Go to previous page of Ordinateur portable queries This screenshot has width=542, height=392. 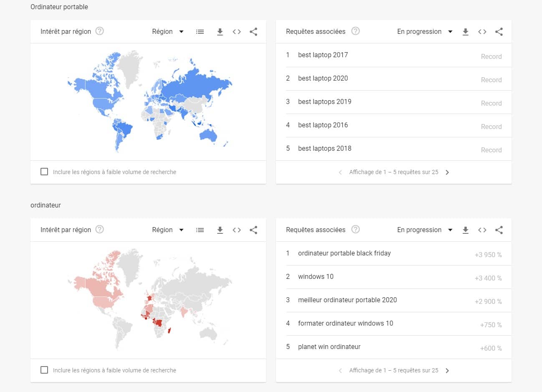point(340,172)
